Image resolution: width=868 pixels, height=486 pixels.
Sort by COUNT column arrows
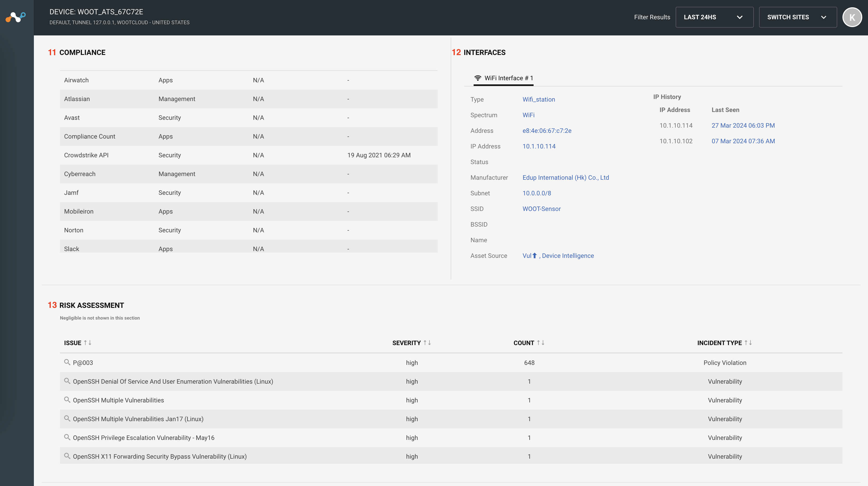[540, 342]
